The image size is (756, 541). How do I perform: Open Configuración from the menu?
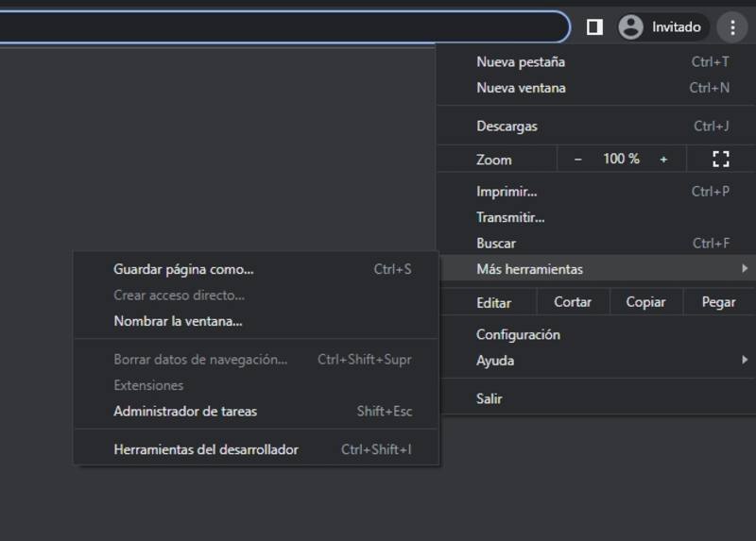point(518,335)
